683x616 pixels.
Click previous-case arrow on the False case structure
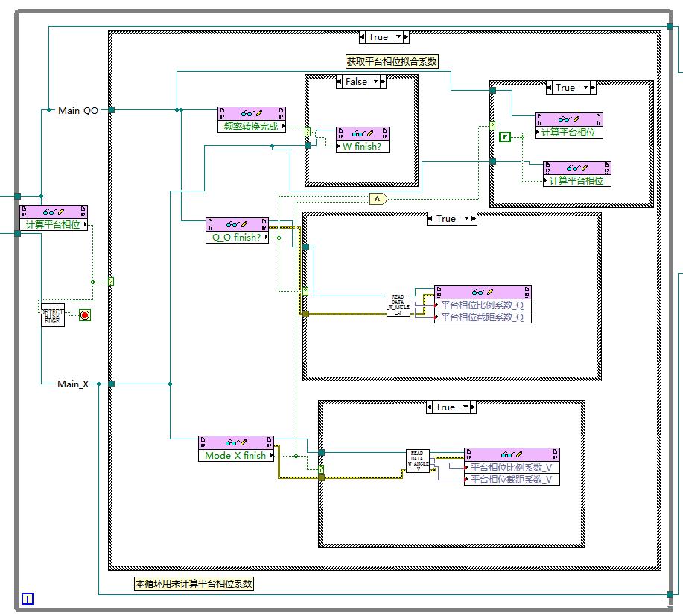[x=340, y=82]
